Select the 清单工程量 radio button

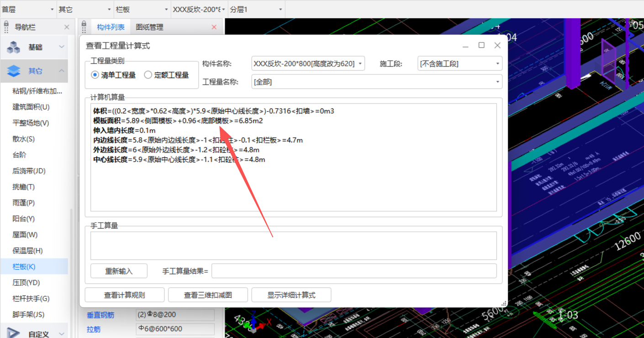[x=95, y=75]
